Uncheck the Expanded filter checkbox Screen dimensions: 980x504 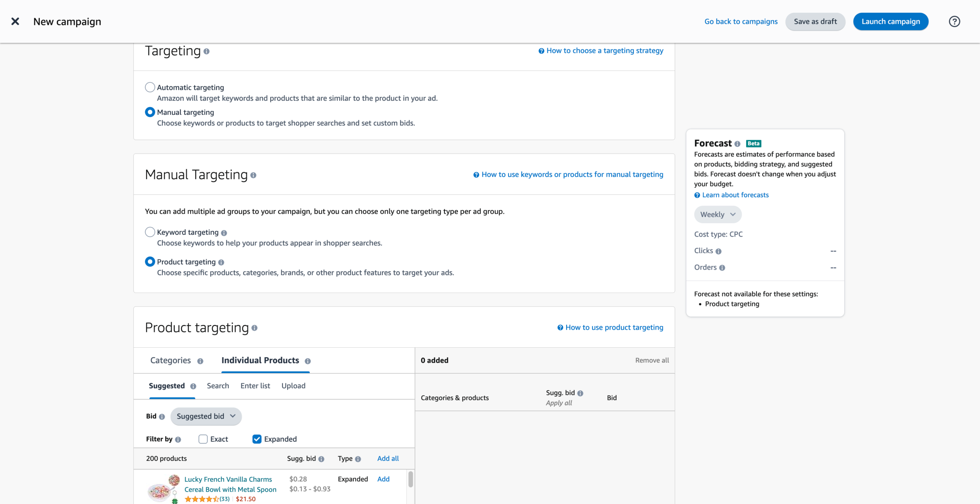[x=257, y=439]
